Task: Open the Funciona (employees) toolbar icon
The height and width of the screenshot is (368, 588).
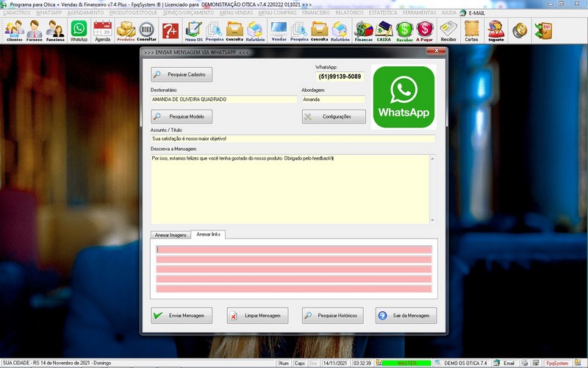Action: [55, 31]
